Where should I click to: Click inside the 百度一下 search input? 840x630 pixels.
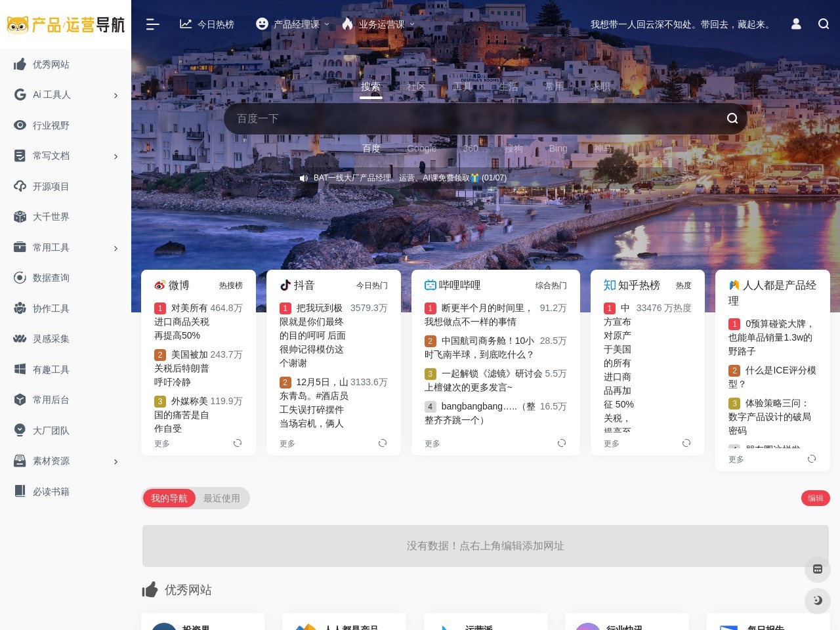click(x=459, y=119)
